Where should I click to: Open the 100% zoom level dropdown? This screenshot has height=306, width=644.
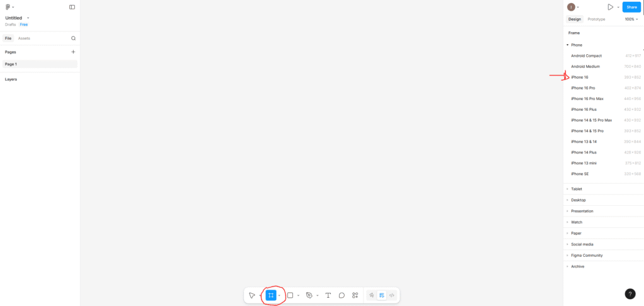(631, 20)
